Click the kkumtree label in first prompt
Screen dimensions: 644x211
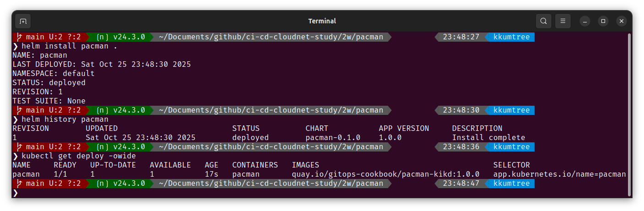512,37
